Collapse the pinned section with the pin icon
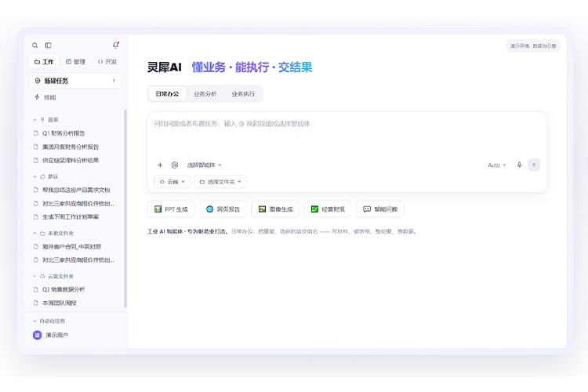The height and width of the screenshot is (392, 588). 34,120
